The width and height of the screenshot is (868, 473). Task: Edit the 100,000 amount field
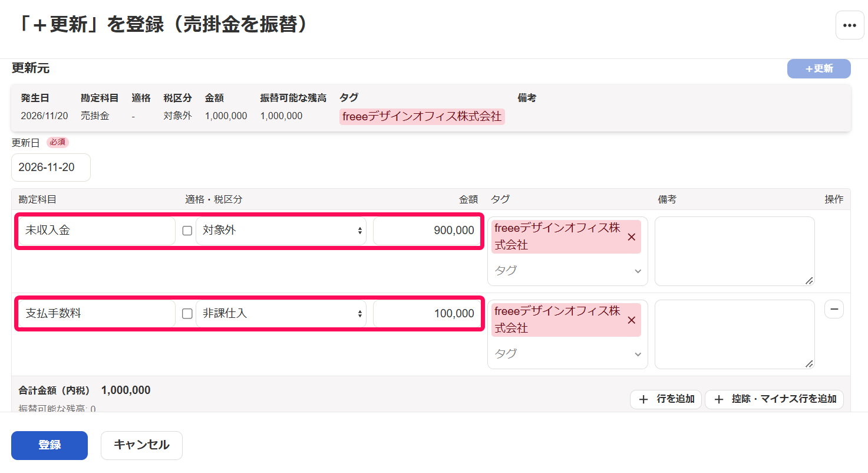[427, 314]
